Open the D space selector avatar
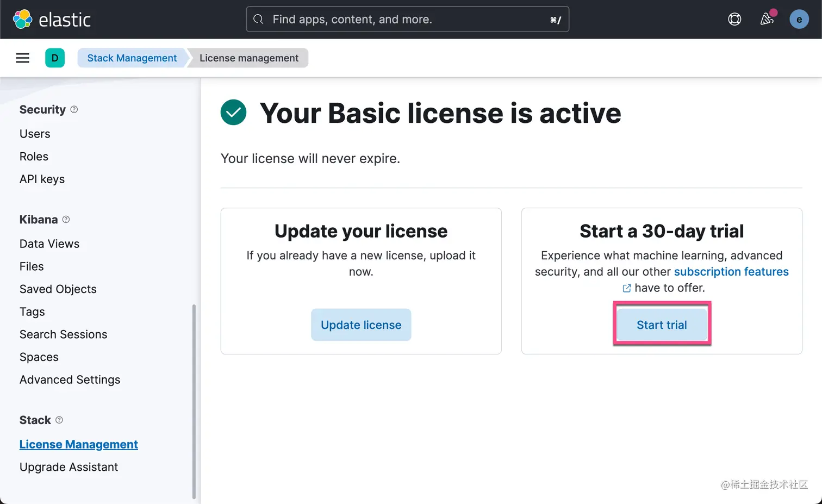The height and width of the screenshot is (504, 822). (55, 58)
